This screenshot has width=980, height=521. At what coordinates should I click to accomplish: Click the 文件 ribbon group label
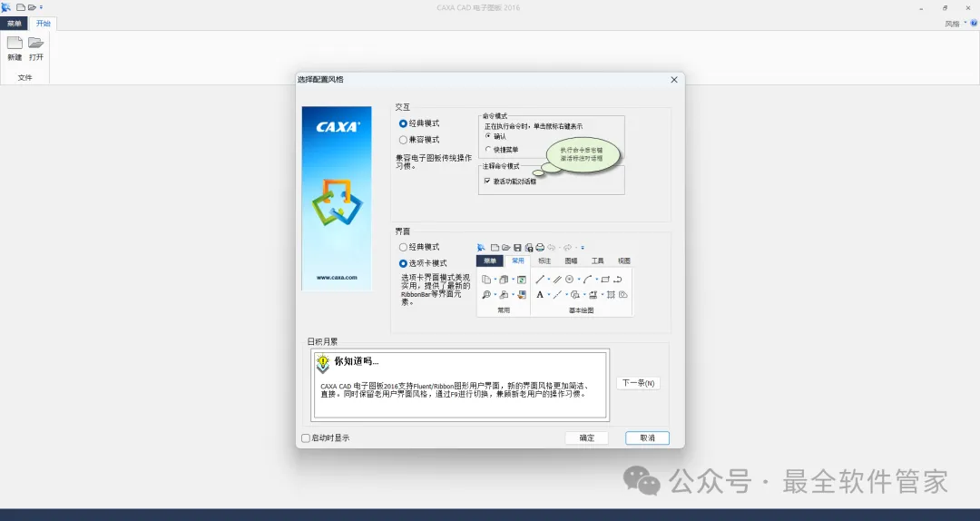25,77
